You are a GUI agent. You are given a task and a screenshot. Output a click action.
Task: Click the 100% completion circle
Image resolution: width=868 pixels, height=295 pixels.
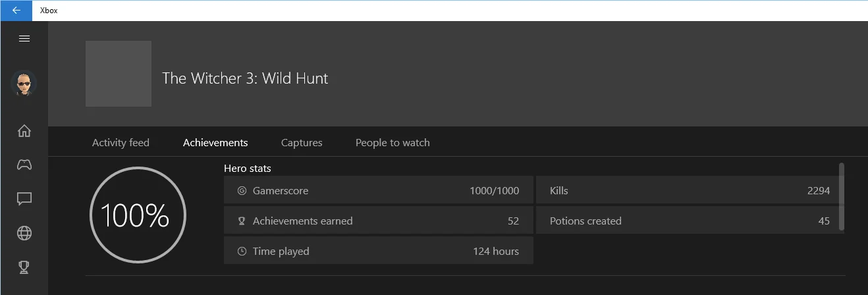click(x=138, y=215)
